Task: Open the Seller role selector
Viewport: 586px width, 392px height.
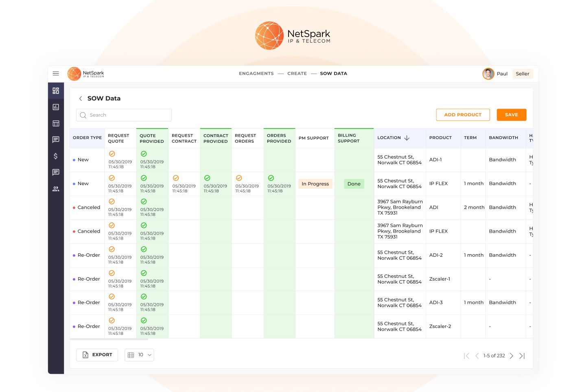Action: point(523,74)
